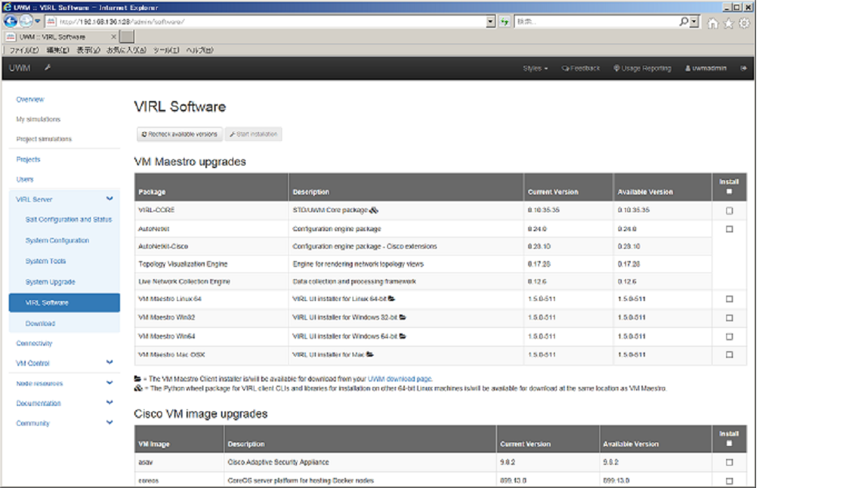Toggle the VM Maestro upgrades select-all Install checkbox
Image resolution: width=868 pixels, height=488 pixels.
point(729,191)
